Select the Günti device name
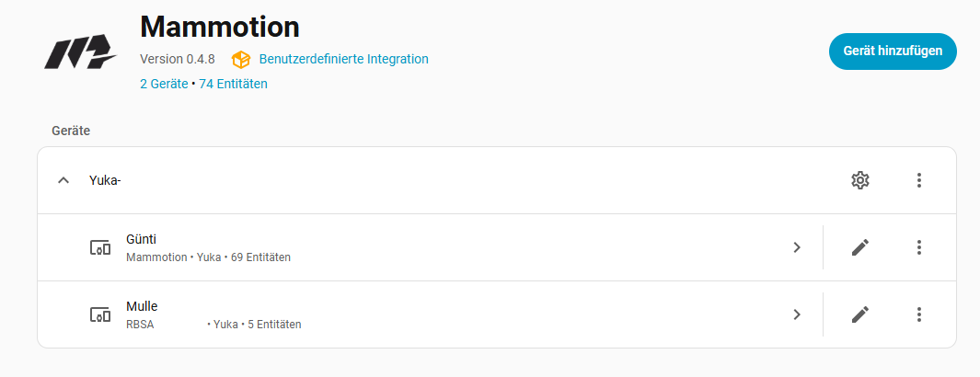Image resolution: width=980 pixels, height=377 pixels. point(141,239)
